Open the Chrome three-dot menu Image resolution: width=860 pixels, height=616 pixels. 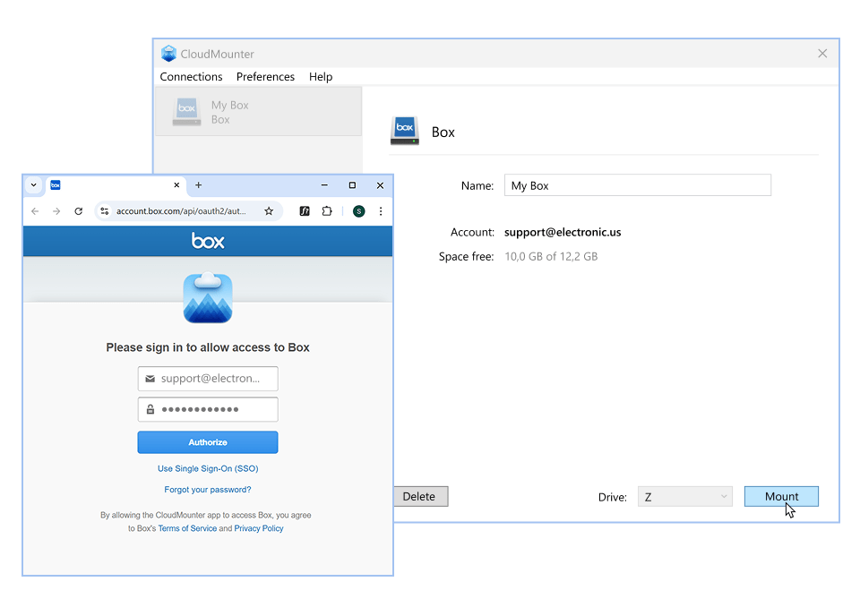[x=381, y=211]
